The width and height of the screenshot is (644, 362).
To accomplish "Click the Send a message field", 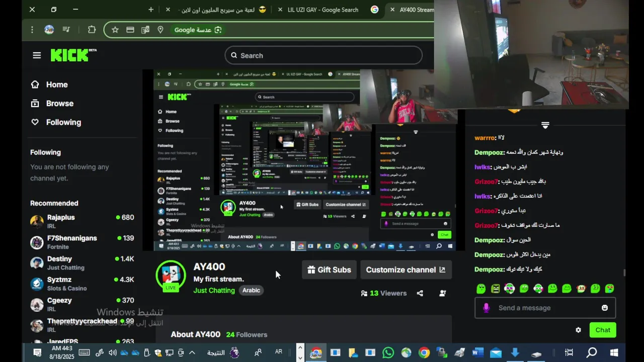I will pyautogui.click(x=545, y=308).
